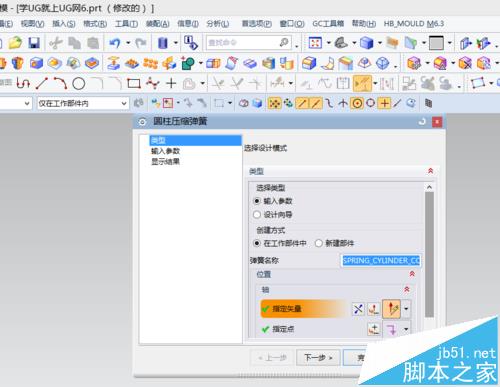500x387 pixels.
Task: Open the 插入(S) menu
Action: tap(64, 24)
